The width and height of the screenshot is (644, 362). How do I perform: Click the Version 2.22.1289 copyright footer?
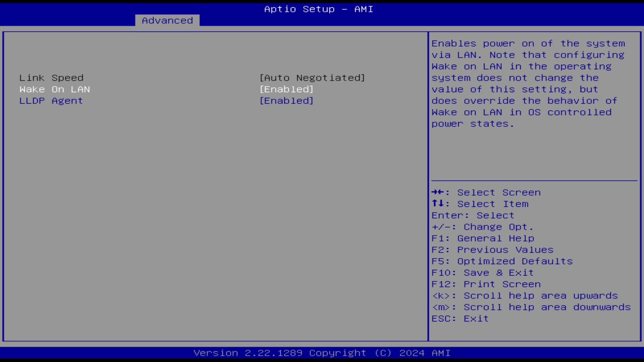[322, 353]
